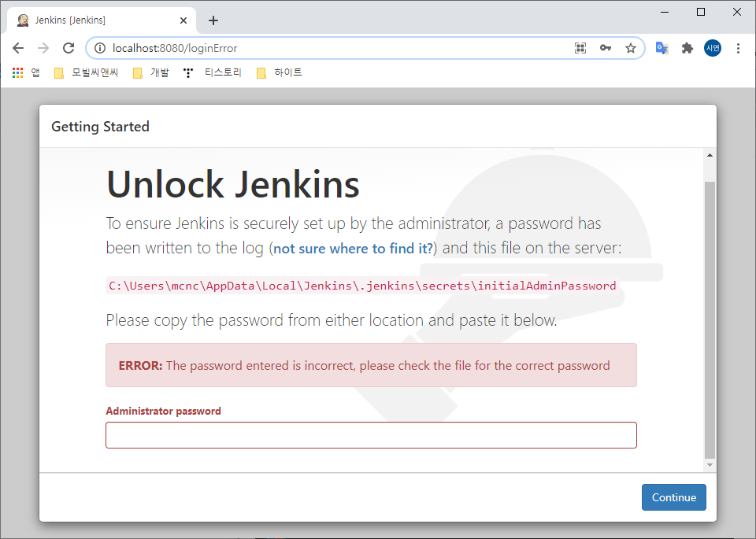This screenshot has width=756, height=539.
Task: Click the initialAdminPassword file path text
Action: 362,286
